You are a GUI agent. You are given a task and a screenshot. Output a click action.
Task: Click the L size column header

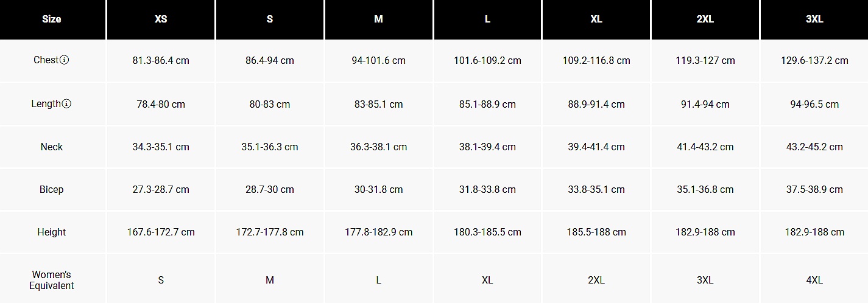click(487, 19)
